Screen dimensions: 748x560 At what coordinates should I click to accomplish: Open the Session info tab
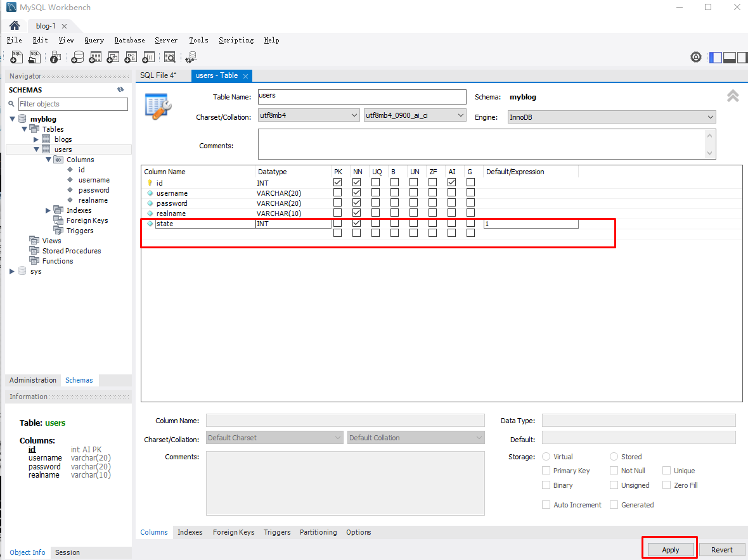(67, 552)
